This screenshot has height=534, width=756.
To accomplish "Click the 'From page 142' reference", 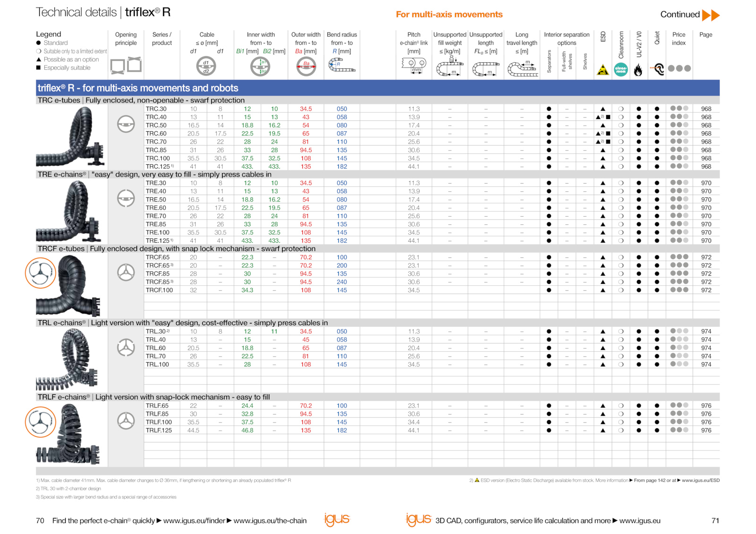I will tap(650, 481).
